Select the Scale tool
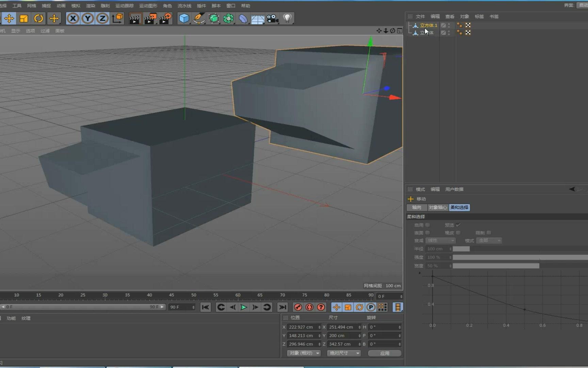588x368 pixels. click(23, 18)
